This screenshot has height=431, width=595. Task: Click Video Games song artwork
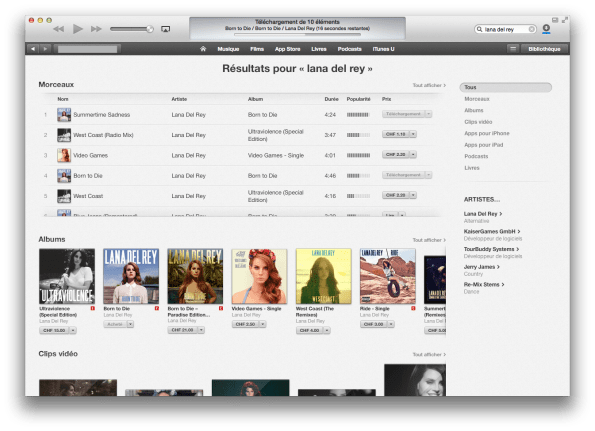[64, 155]
